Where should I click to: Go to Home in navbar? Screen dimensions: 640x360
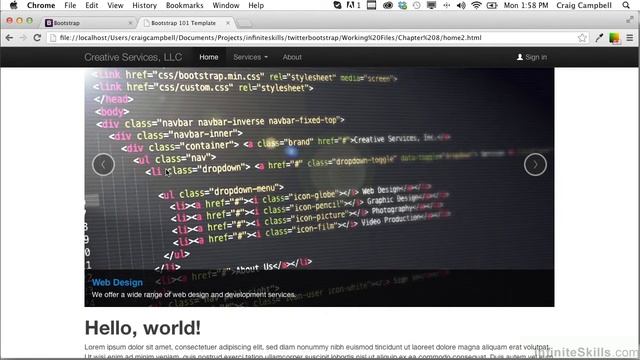click(209, 57)
